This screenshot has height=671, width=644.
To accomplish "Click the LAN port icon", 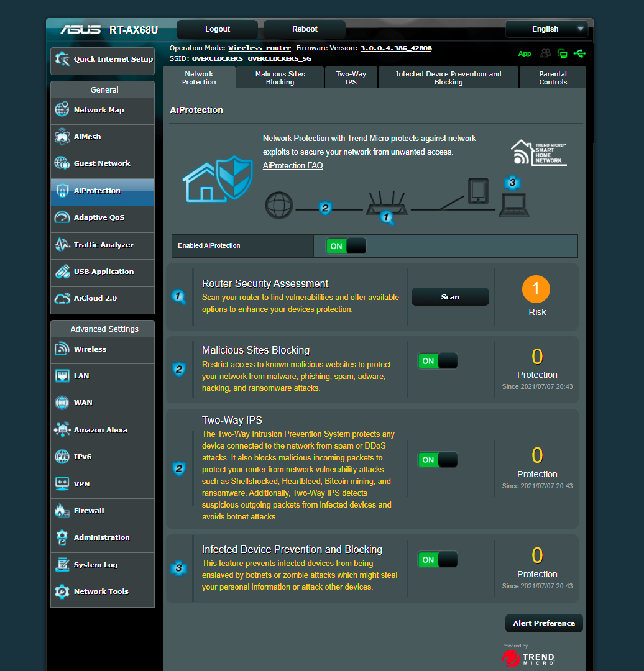I will 62,376.
